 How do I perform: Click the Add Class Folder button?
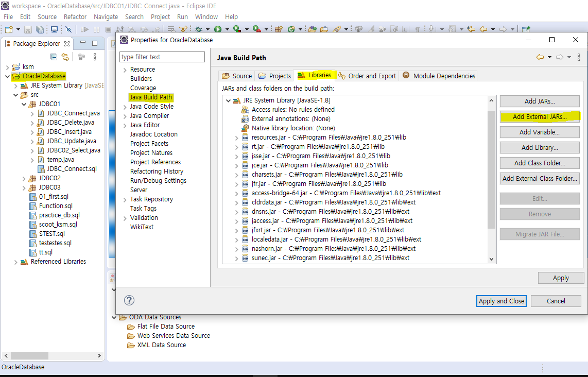point(540,163)
